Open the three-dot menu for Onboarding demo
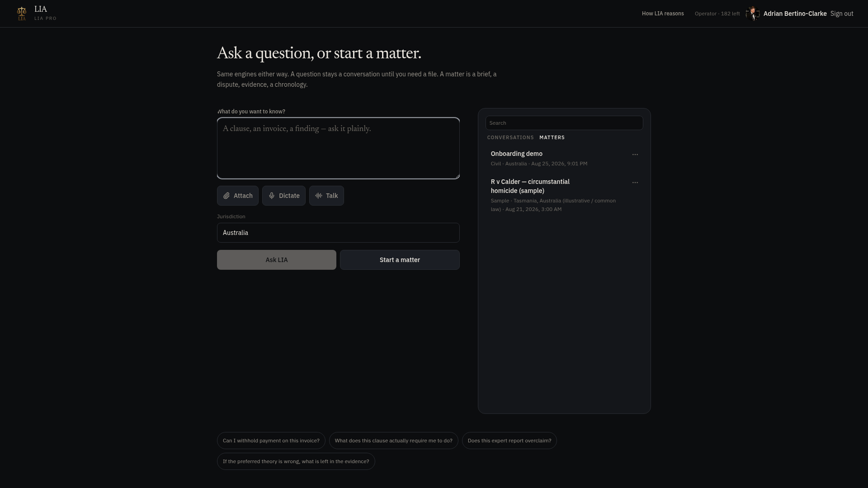868x488 pixels. [635, 155]
